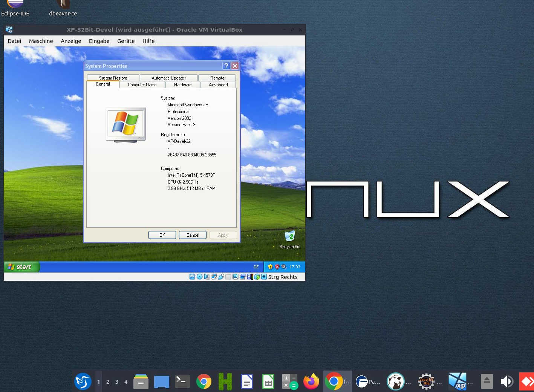The width and height of the screenshot is (534, 392).
Task: Click the 'Strg Rechts' host key label
Action: [283, 277]
